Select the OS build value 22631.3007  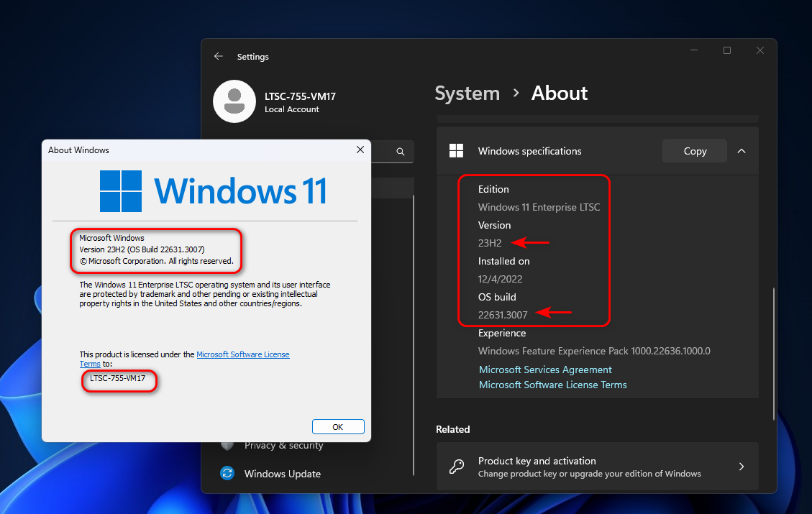click(502, 315)
